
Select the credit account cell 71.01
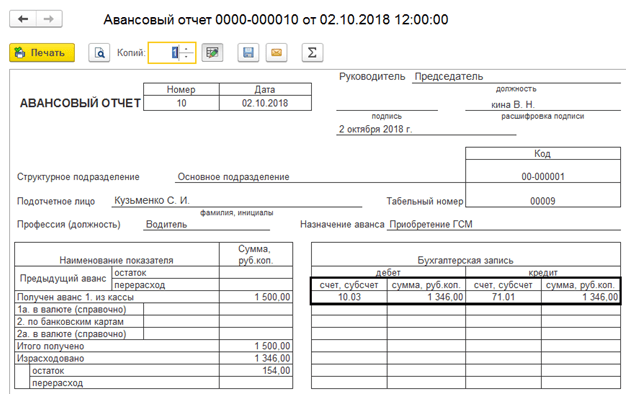point(503,297)
